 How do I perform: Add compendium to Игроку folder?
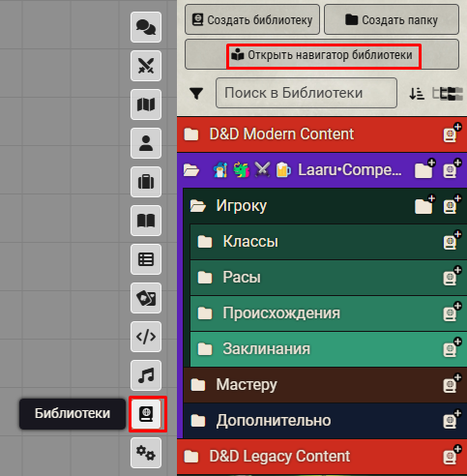452,205
